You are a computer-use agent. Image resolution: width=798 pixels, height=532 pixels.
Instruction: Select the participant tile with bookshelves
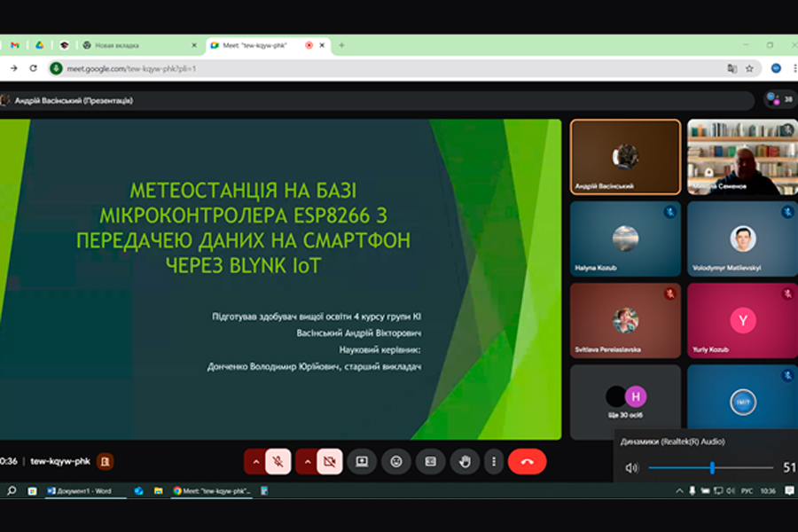[x=742, y=157]
